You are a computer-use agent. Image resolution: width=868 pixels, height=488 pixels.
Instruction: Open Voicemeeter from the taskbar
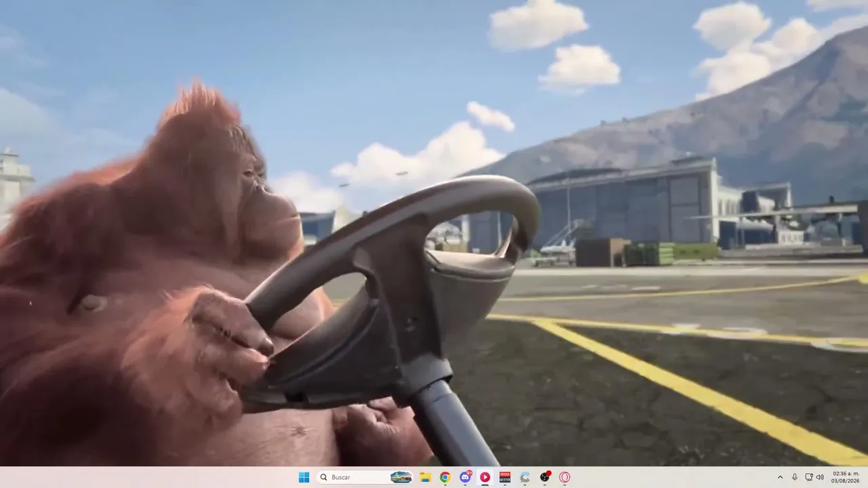click(x=505, y=477)
